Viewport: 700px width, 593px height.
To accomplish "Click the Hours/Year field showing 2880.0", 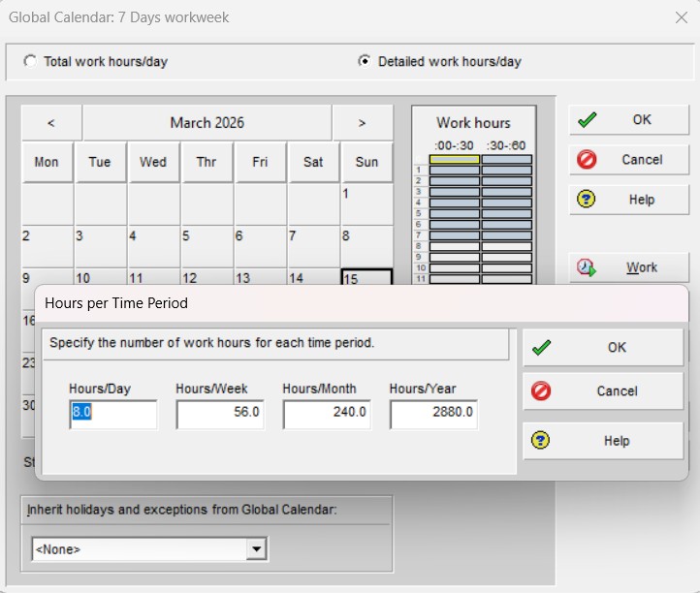I will click(433, 414).
